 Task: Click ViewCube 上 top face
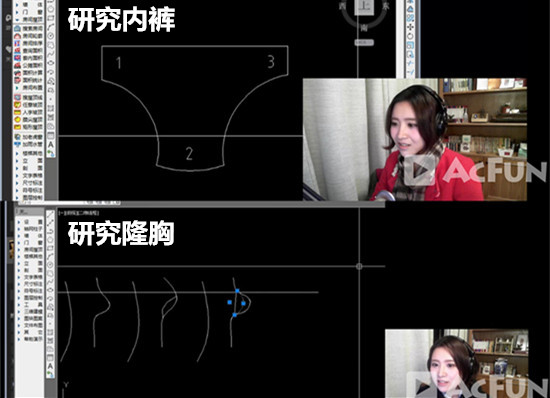pos(364,6)
